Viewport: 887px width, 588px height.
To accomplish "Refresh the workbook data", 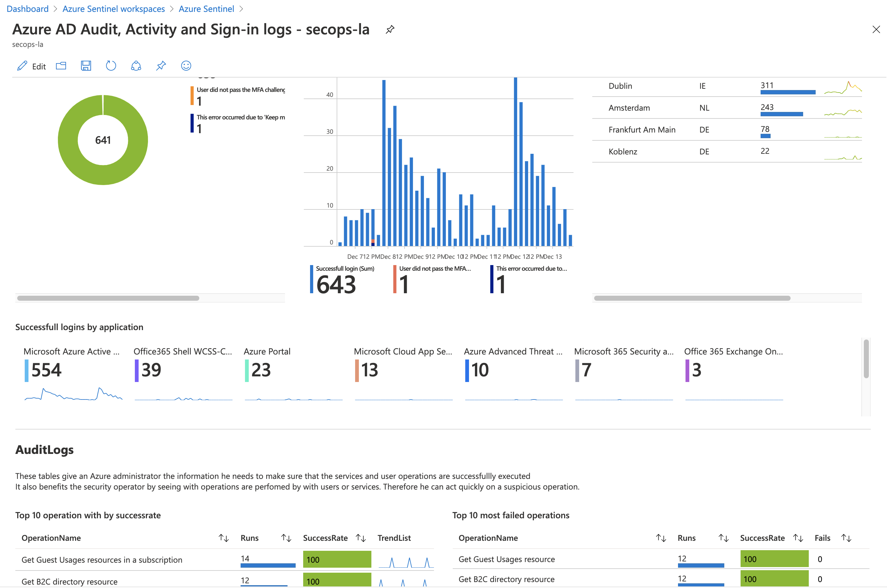I will pos(111,66).
